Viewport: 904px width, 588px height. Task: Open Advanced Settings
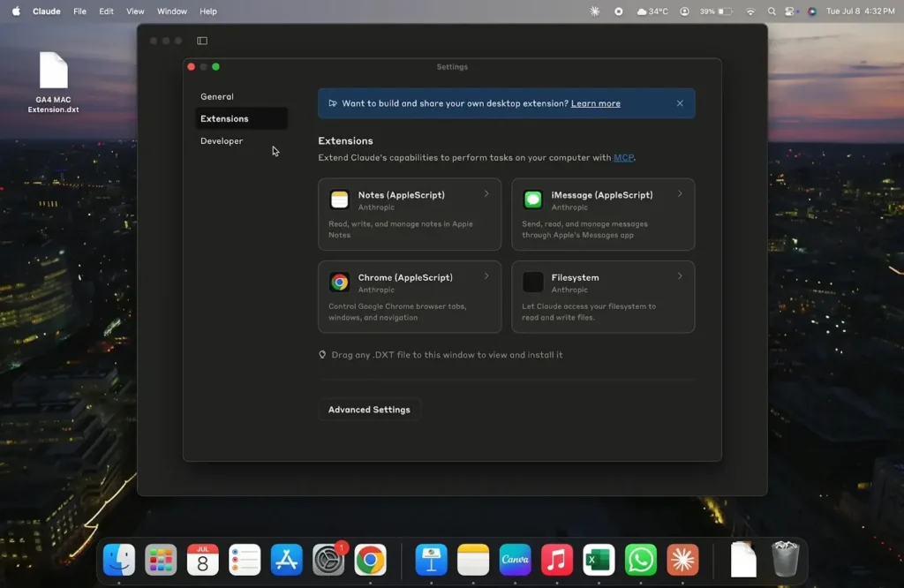click(x=369, y=410)
